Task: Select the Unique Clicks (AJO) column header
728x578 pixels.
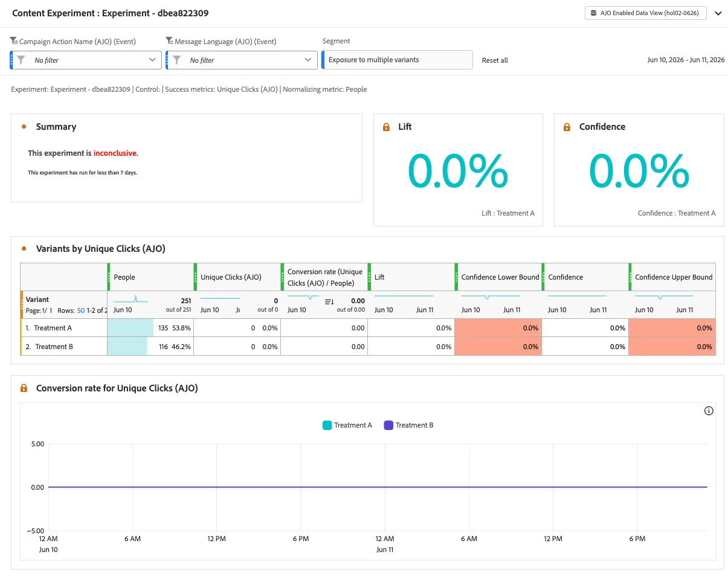Action: (237, 277)
